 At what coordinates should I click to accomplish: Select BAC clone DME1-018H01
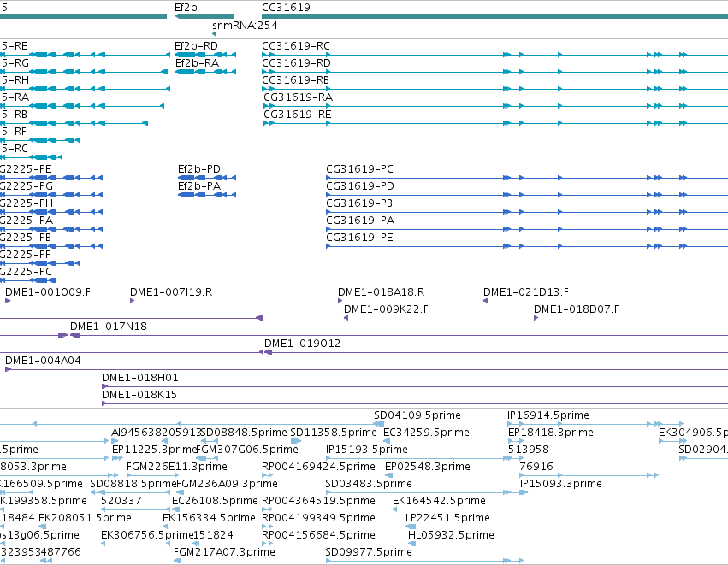tap(139, 378)
